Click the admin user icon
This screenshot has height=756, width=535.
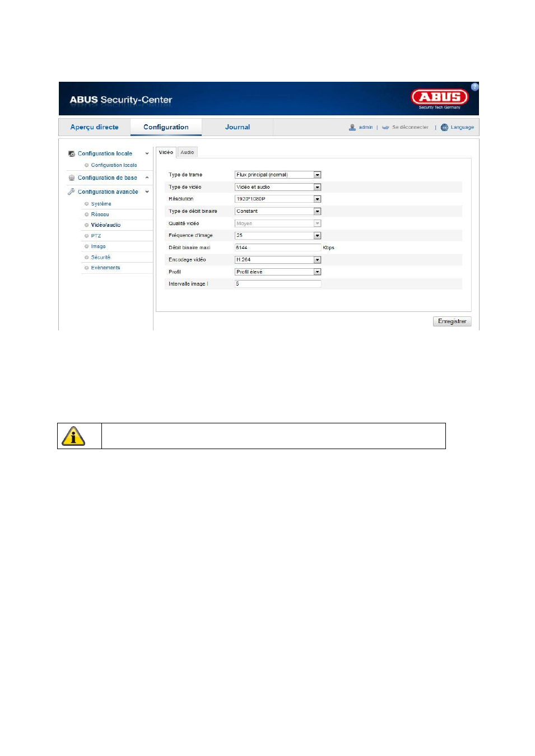pos(352,127)
